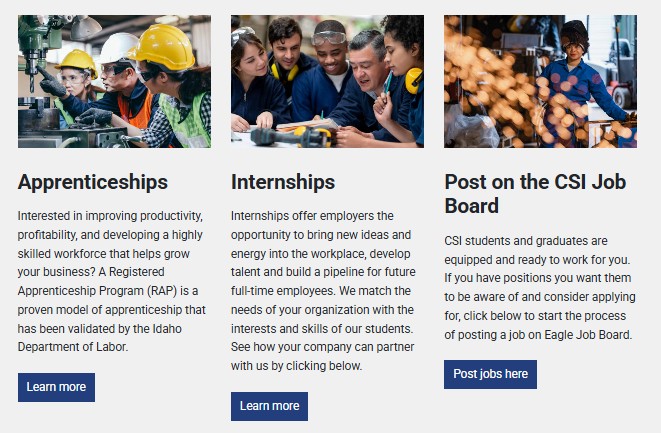This screenshot has height=433, width=661.
Task: Click Learn more under Internships
Action: (269, 406)
